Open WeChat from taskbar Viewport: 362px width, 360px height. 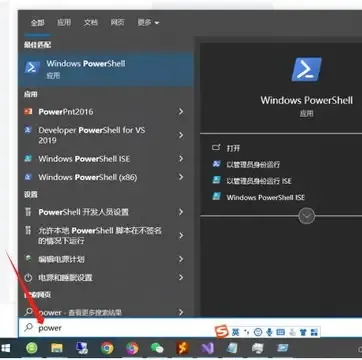pyautogui.click(x=157, y=348)
